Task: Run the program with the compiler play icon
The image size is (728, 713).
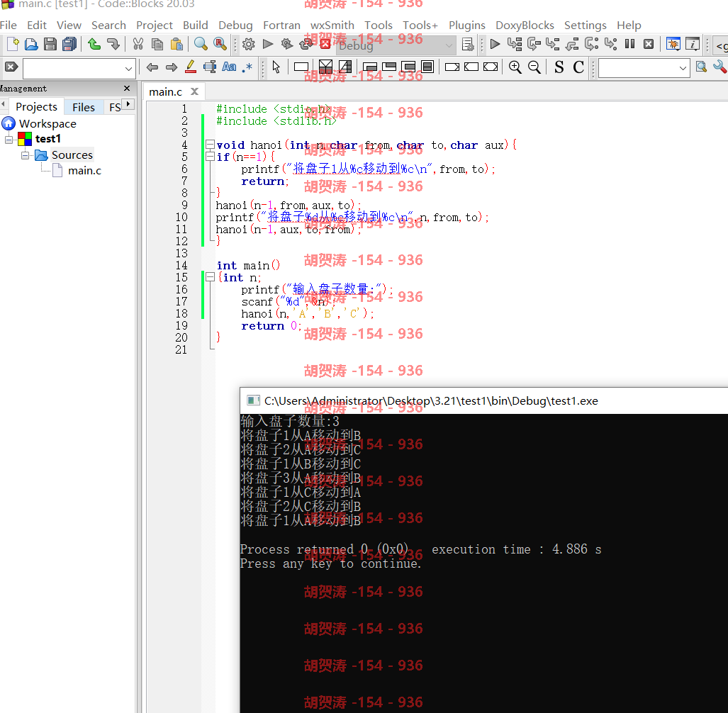Action: [268, 45]
